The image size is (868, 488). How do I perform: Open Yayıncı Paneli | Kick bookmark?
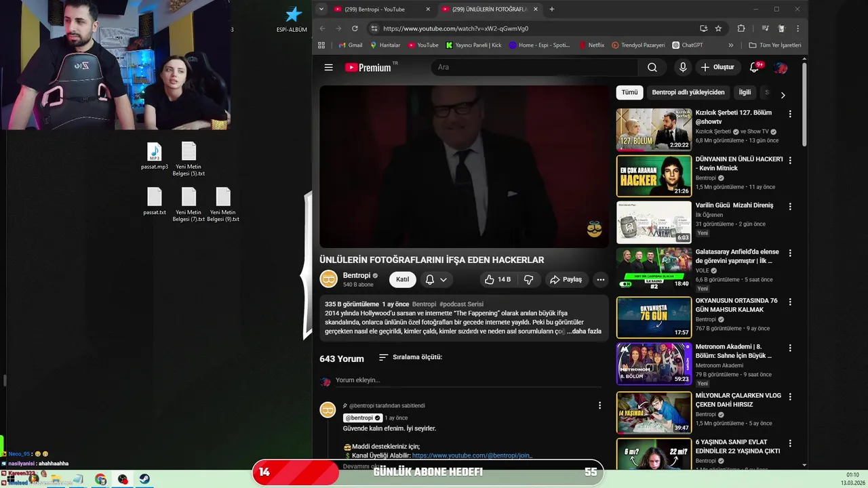point(473,45)
